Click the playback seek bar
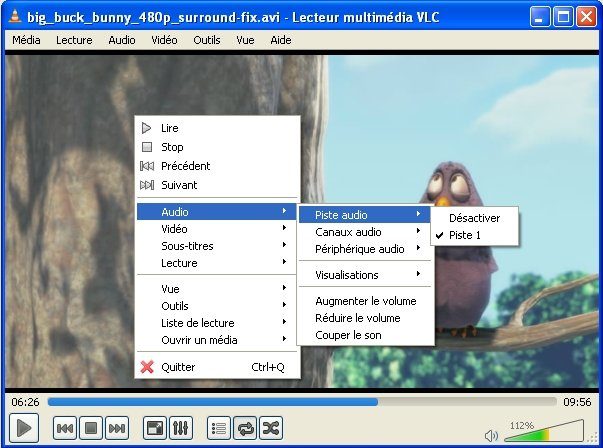The width and height of the screenshot is (603, 448). (302, 402)
